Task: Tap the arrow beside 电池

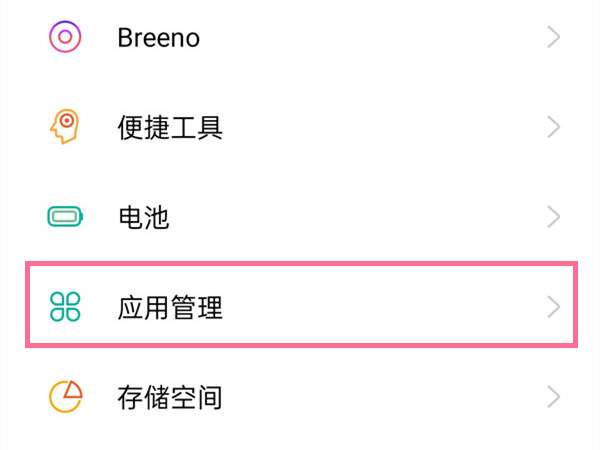Action: point(554,216)
